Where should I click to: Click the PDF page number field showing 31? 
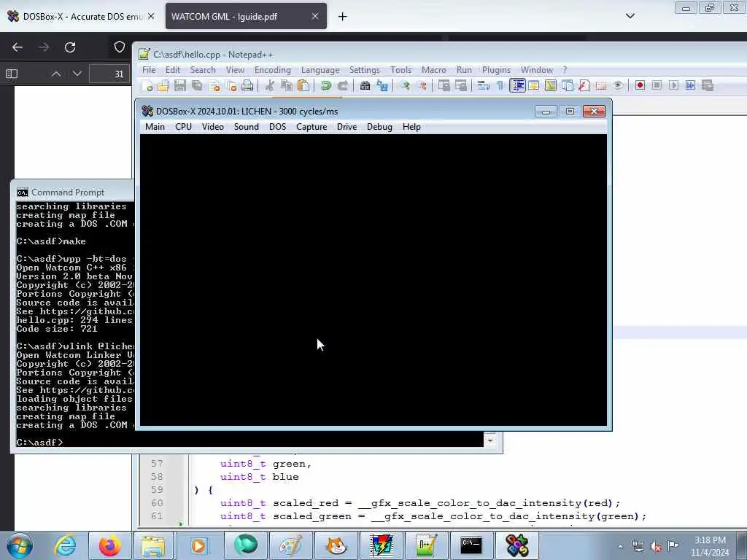click(110, 74)
